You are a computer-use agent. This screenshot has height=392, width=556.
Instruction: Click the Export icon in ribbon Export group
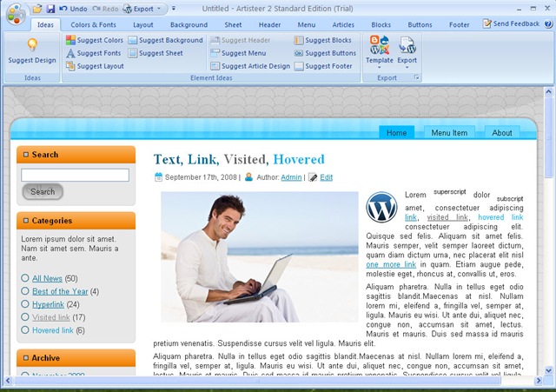407,44
